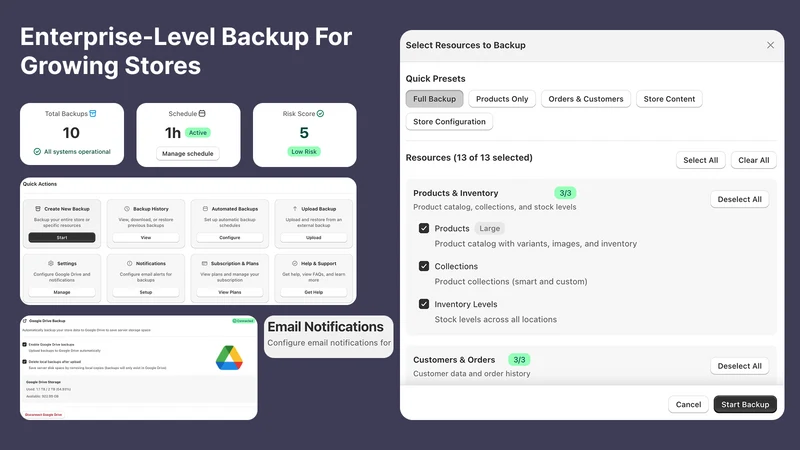Select the Full Backup preset
Image resolution: width=800 pixels, height=450 pixels.
point(435,99)
